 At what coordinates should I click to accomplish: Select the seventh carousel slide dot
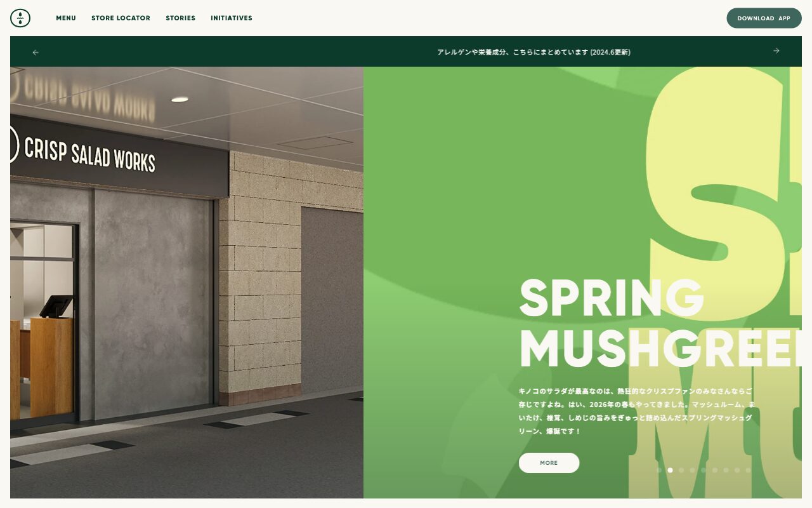pos(726,471)
